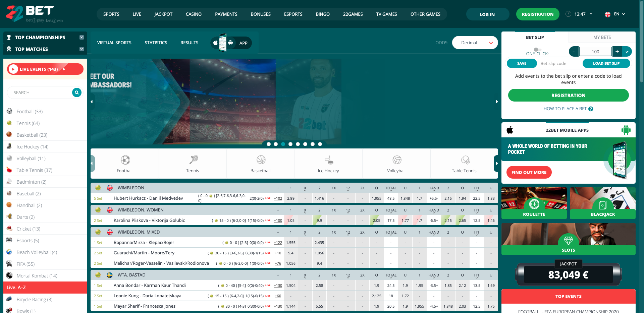644x313 pixels.
Task: Go to next banner slide arrow
Action: coord(497,102)
